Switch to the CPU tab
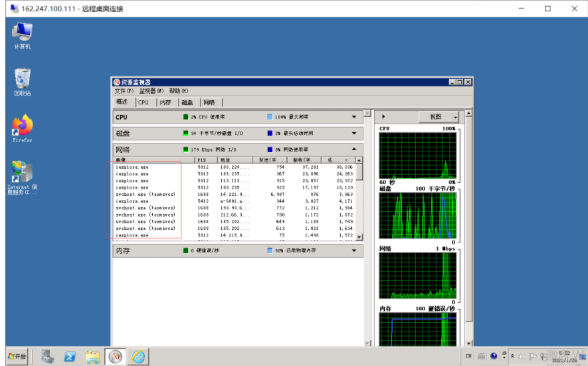 144,102
